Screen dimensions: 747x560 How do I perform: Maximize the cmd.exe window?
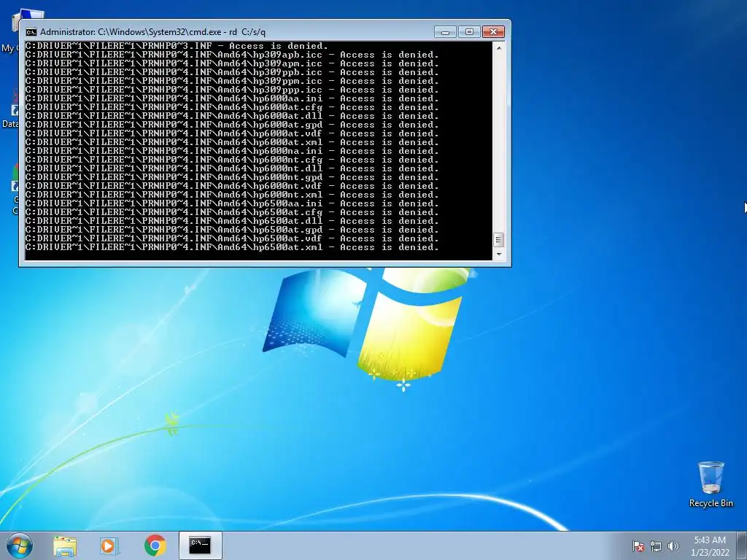[x=469, y=32]
